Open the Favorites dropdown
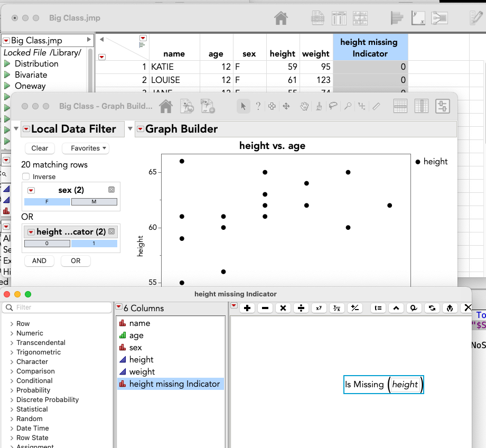486x448 pixels. coord(86,148)
